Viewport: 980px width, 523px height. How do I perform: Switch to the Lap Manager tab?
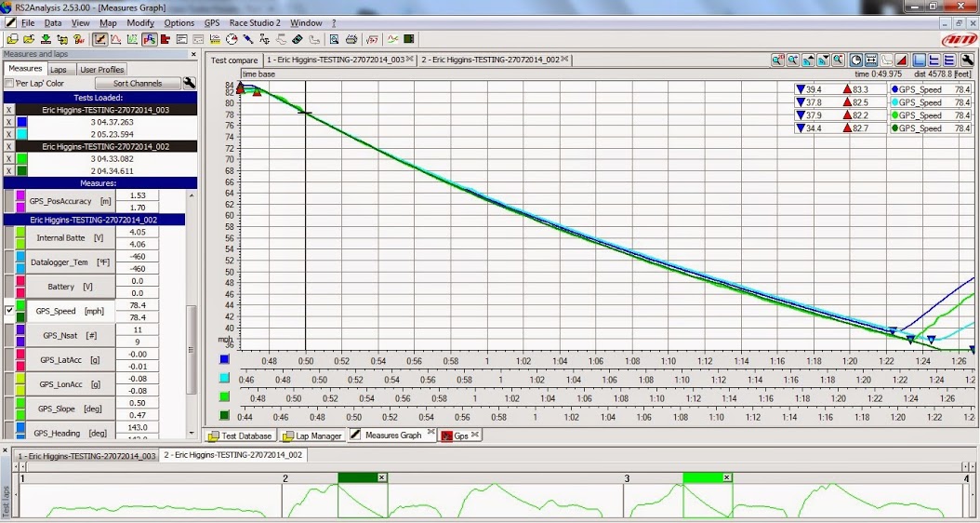pyautogui.click(x=313, y=436)
